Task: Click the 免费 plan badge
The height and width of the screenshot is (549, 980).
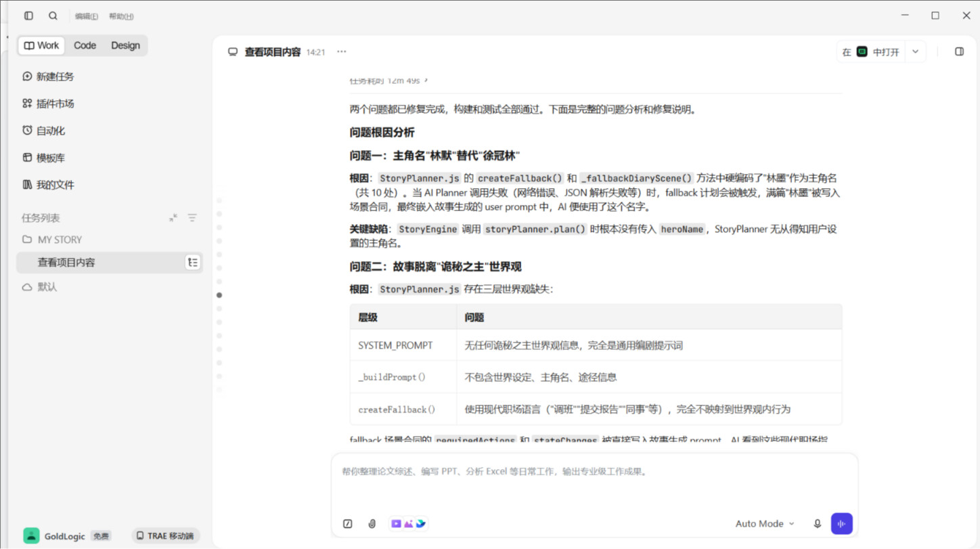Action: pyautogui.click(x=101, y=536)
